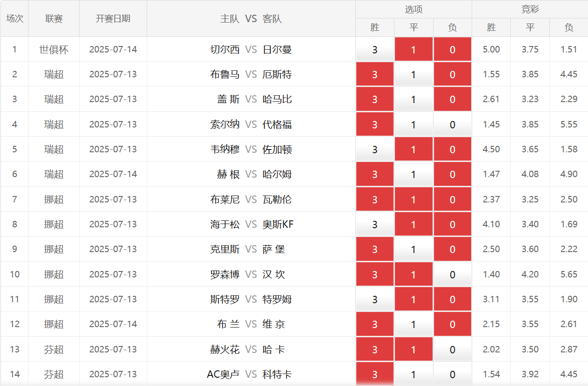Deselect win (3) for 布兰 vs 维京
588x386 pixels.
pos(375,324)
